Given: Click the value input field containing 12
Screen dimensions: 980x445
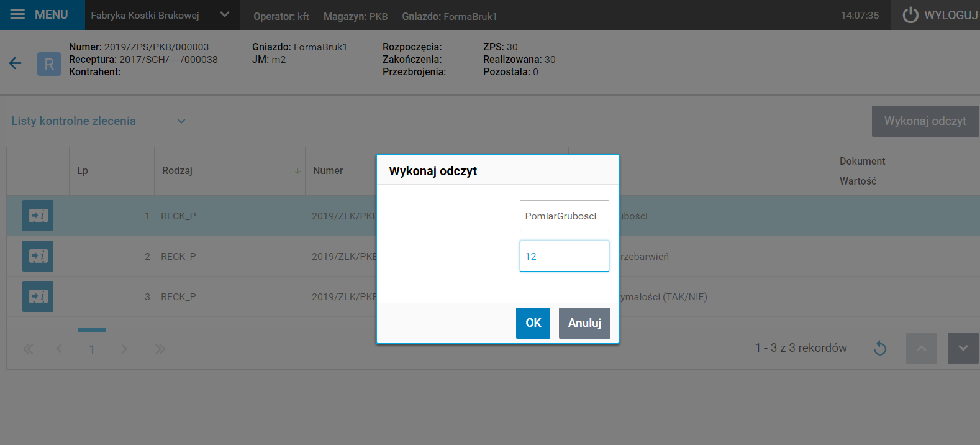Looking at the screenshot, I should (564, 256).
